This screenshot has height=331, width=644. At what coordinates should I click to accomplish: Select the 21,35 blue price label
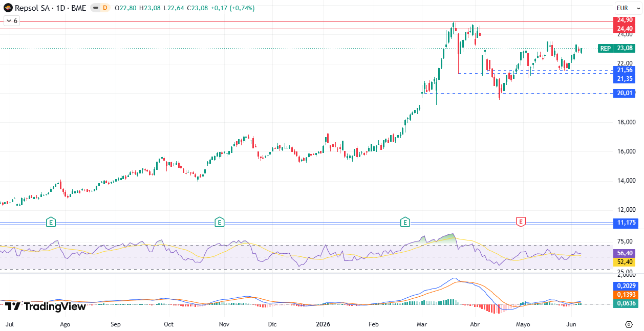626,78
